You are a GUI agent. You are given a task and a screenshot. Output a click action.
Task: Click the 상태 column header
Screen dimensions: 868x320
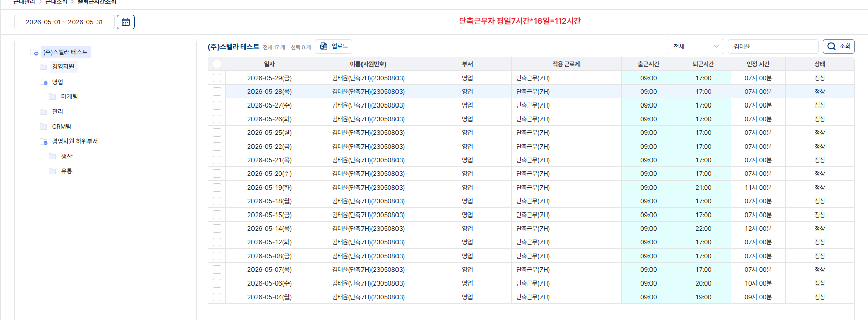[820, 64]
